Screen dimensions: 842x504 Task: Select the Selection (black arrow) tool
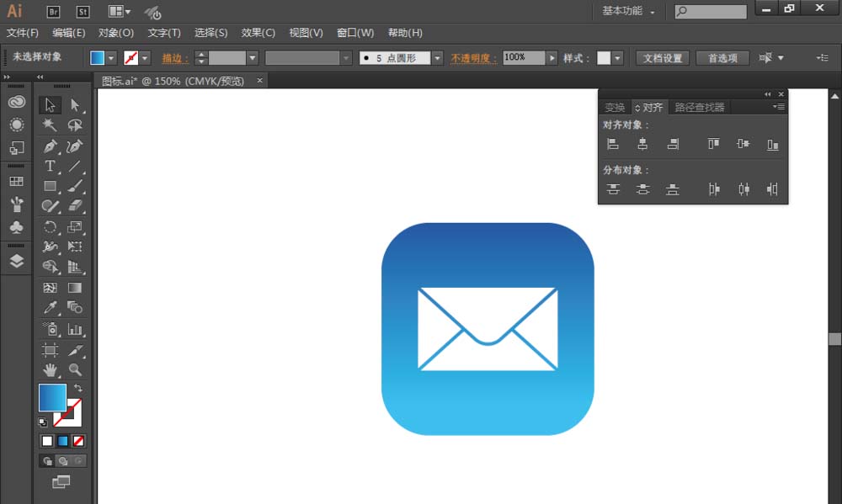[50, 104]
